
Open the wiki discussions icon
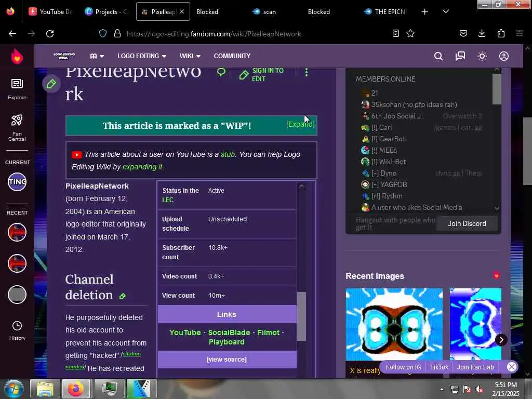pos(460,56)
